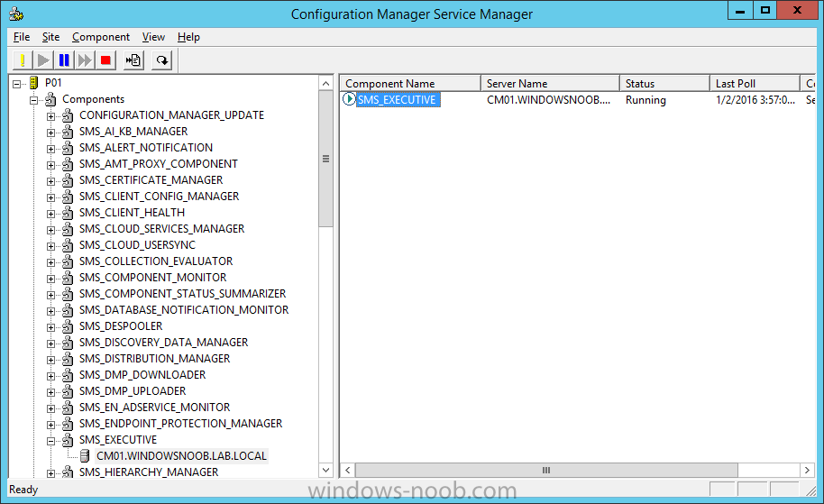
Task: Click the tree pane vertical scrollbar thumb
Action: click(x=325, y=159)
